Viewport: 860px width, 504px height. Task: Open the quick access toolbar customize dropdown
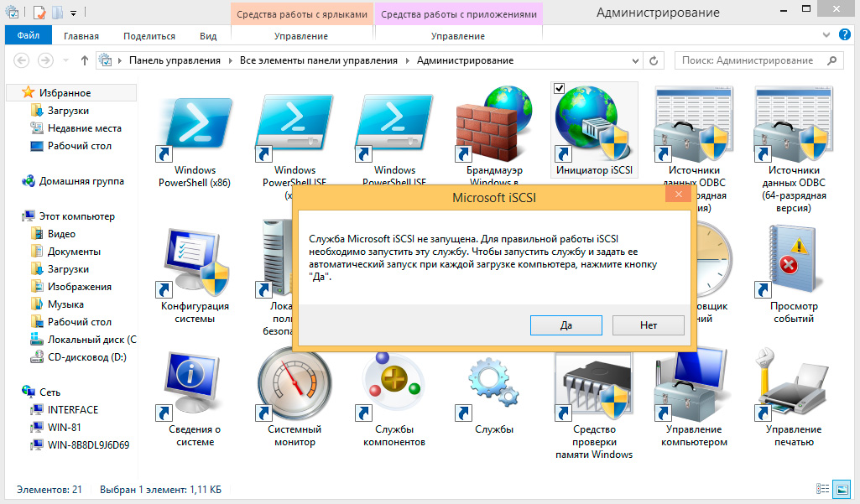click(73, 12)
